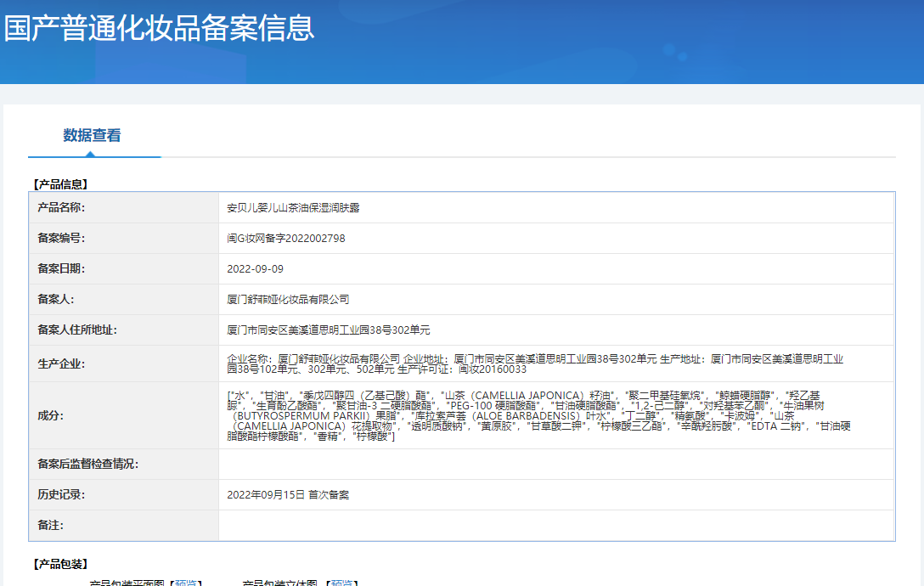Click company name in the 备案人 row
Screen dimensions: 924x586
pyautogui.click(x=288, y=300)
